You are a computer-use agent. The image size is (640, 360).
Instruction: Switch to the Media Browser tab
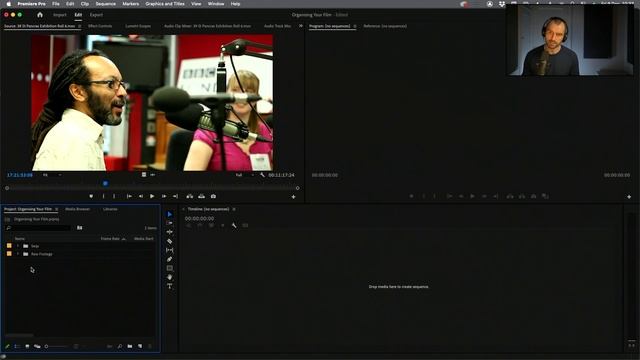coord(78,209)
